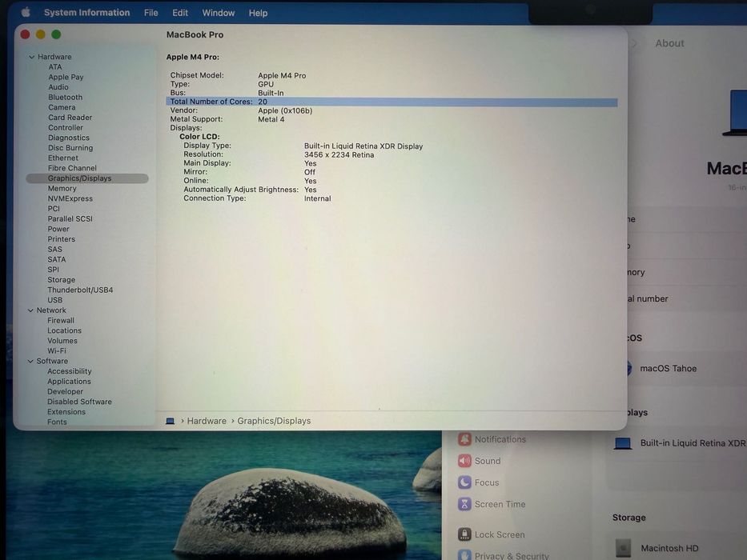Select Extensions under Software
The height and width of the screenshot is (560, 747).
tap(66, 412)
